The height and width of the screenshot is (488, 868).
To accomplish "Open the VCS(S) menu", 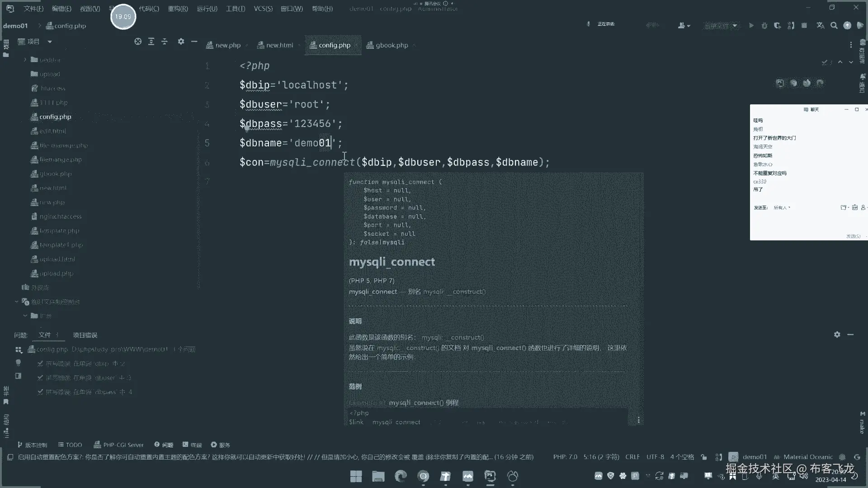I will pos(263,9).
